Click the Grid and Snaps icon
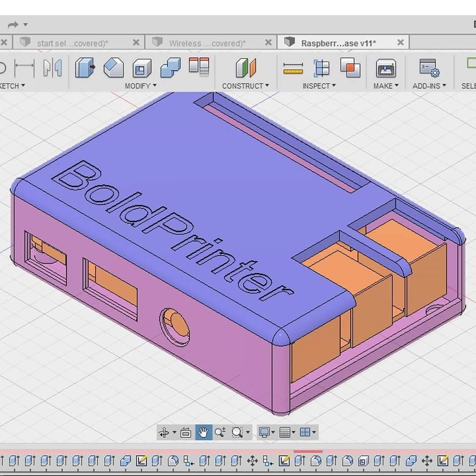476x476 pixels. pyautogui.click(x=285, y=432)
